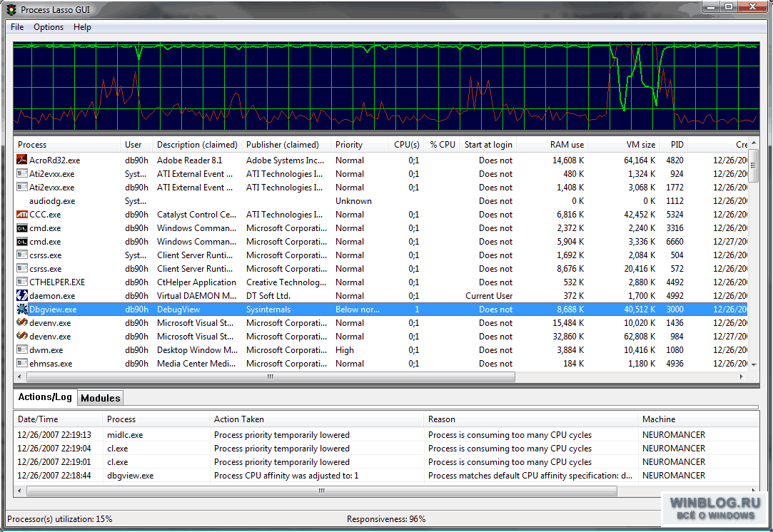The image size is (773, 532).
Task: Select the midlc.exe log entry
Action: [x=387, y=435]
